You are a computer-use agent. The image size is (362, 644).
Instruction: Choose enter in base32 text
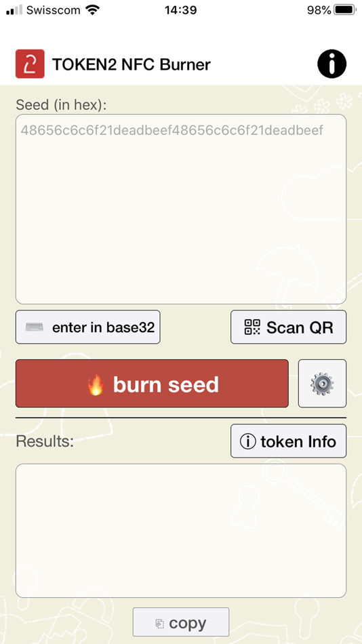[104, 327]
